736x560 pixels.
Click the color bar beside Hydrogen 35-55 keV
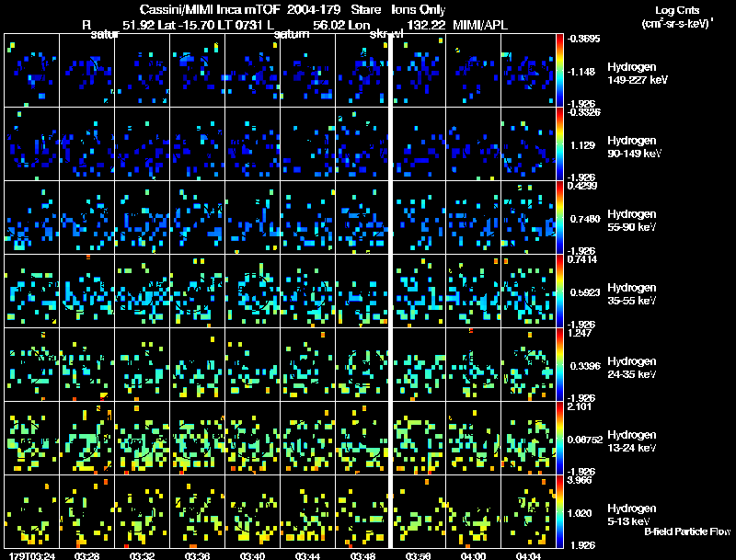click(559, 291)
